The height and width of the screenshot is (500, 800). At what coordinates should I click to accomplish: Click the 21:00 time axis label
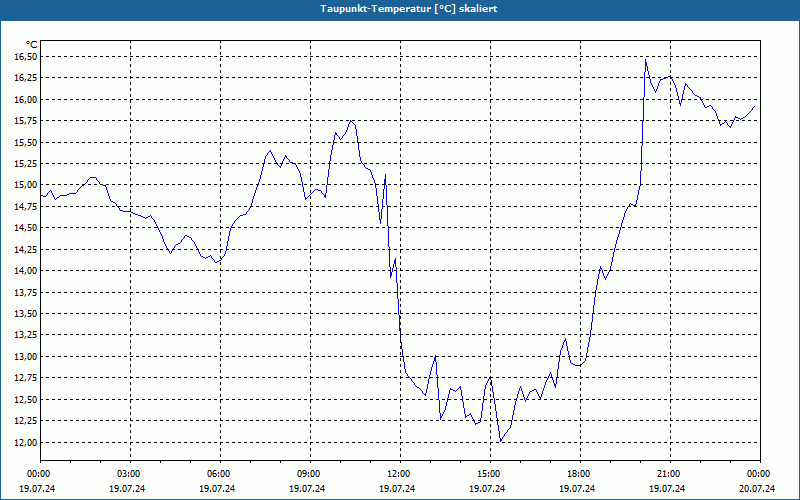coord(670,474)
